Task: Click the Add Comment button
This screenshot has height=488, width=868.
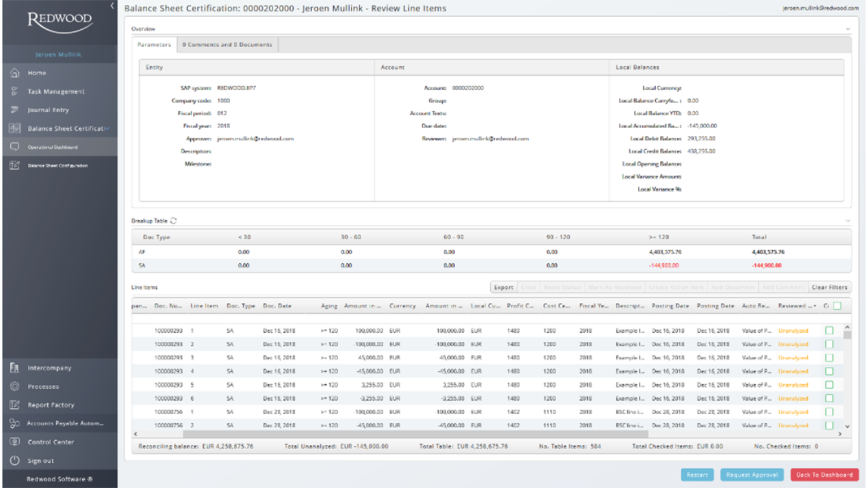Action: pos(784,287)
